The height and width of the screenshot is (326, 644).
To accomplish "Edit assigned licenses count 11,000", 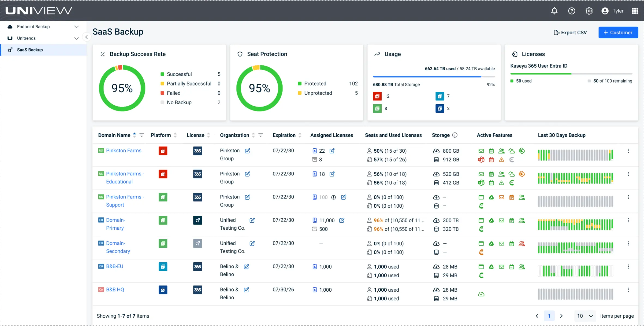I will click(x=342, y=220).
